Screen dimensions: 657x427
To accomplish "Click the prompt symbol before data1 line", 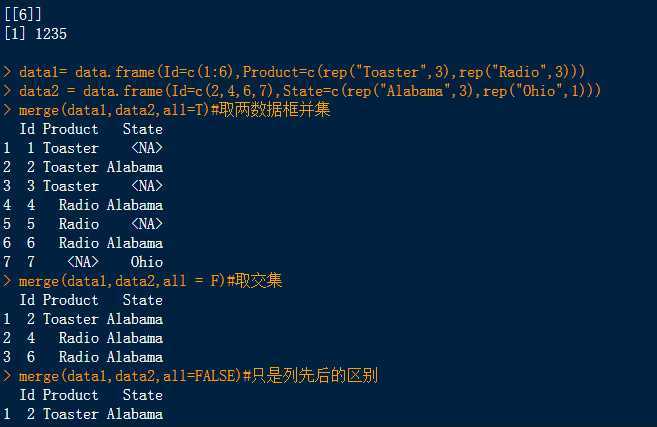I will coord(7,72).
